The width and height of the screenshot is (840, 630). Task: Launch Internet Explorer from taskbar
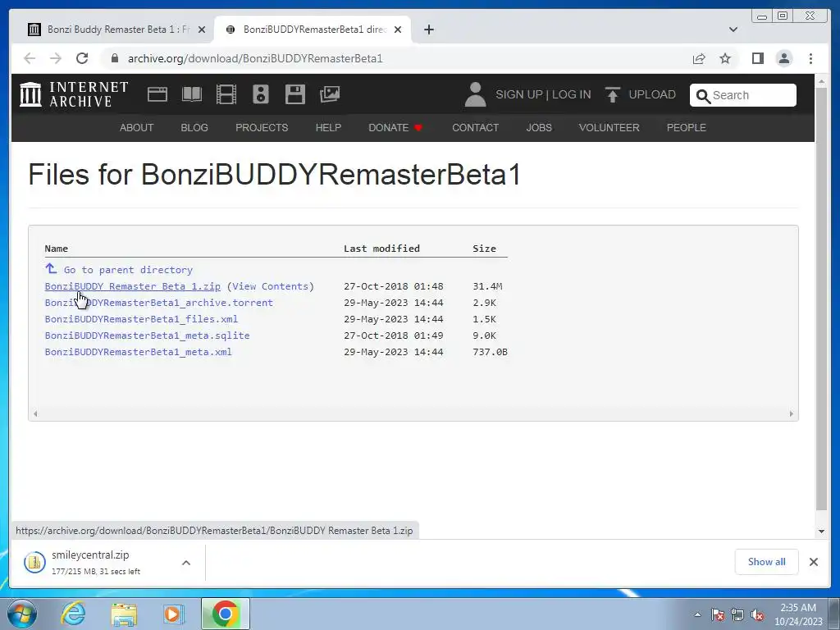coord(73,614)
